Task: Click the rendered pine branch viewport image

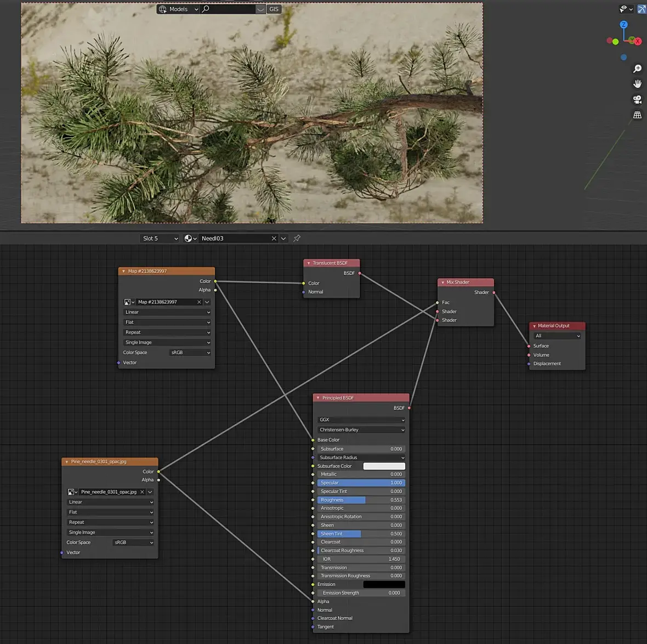Action: pos(252,112)
